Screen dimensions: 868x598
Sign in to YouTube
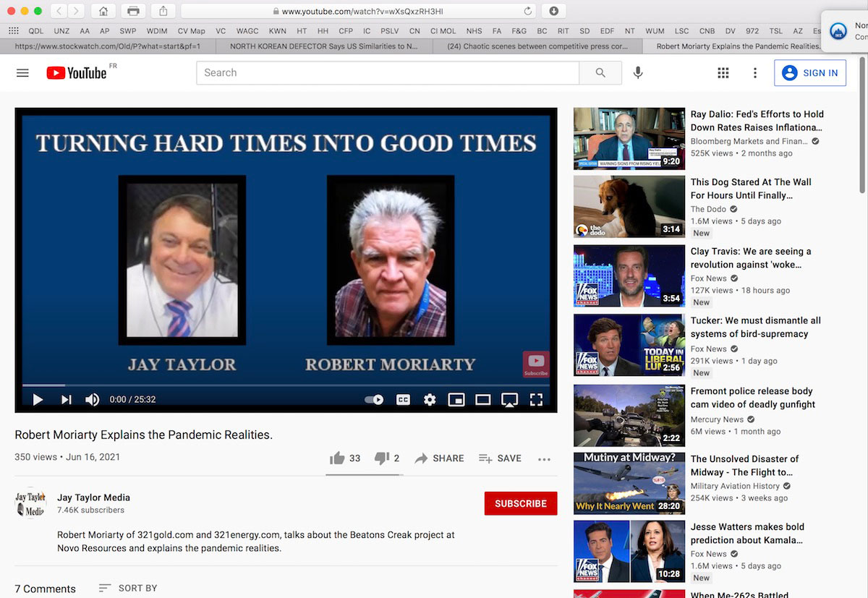[810, 73]
